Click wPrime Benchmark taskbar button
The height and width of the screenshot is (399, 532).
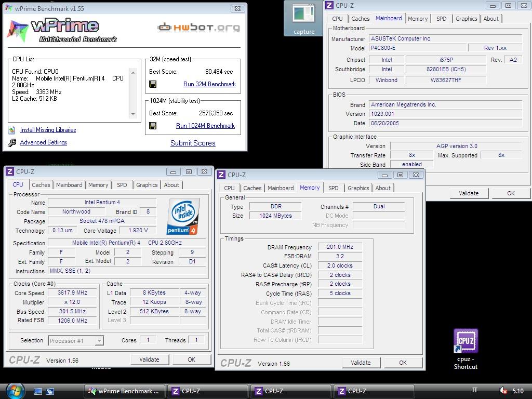tap(124, 391)
